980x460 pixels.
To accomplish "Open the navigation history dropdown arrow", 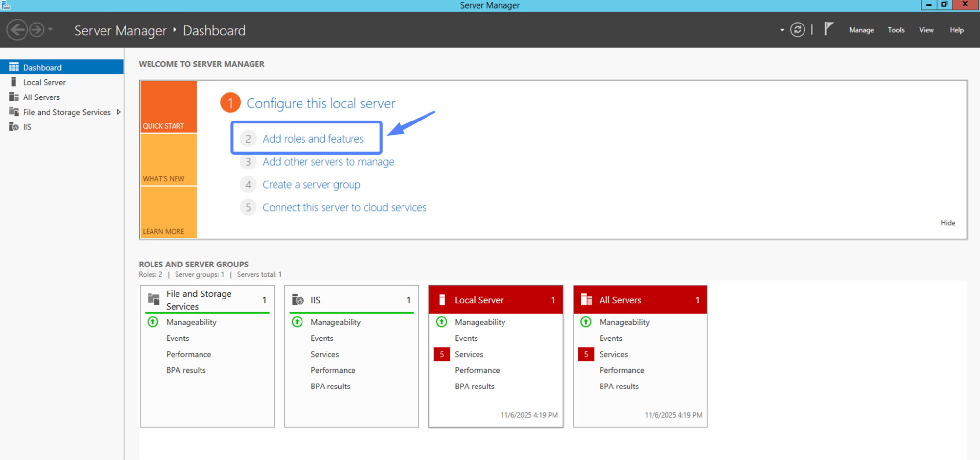I will pyautogui.click(x=50, y=30).
